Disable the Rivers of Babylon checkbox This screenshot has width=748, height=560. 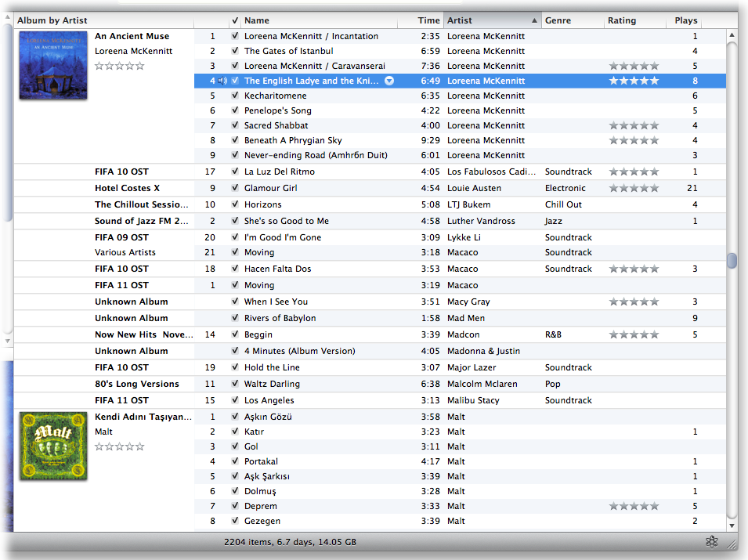coord(235,318)
